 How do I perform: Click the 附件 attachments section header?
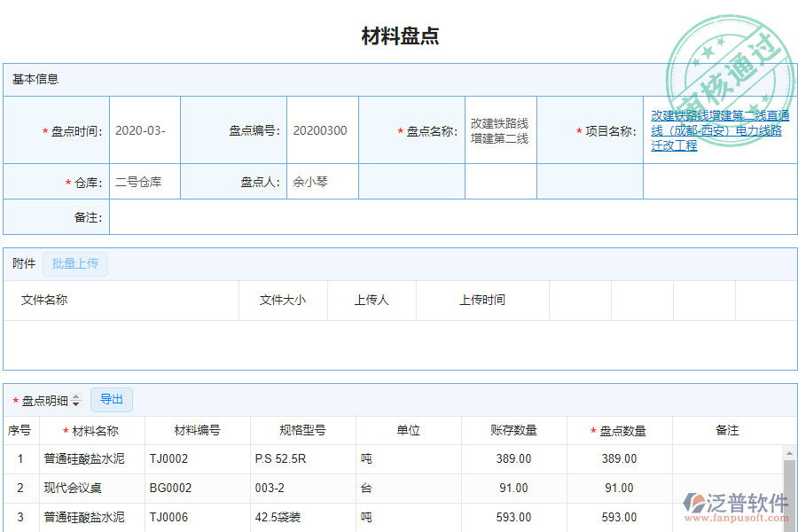tap(22, 263)
